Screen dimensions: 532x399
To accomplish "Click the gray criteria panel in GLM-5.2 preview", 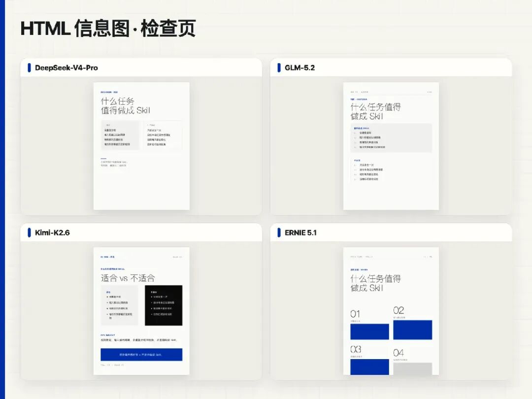I will [391, 138].
